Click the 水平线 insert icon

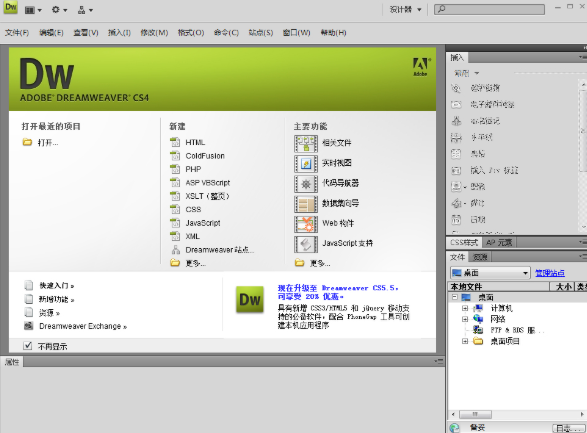pyautogui.click(x=456, y=137)
